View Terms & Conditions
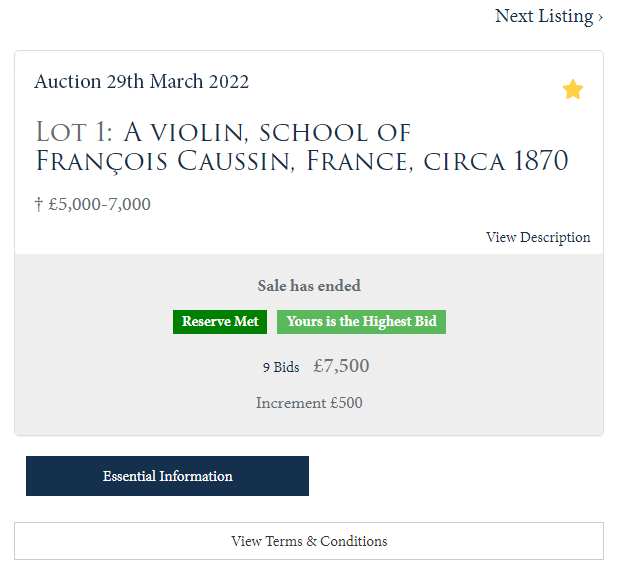Viewport: 622px width, 583px height. pyautogui.click(x=309, y=541)
